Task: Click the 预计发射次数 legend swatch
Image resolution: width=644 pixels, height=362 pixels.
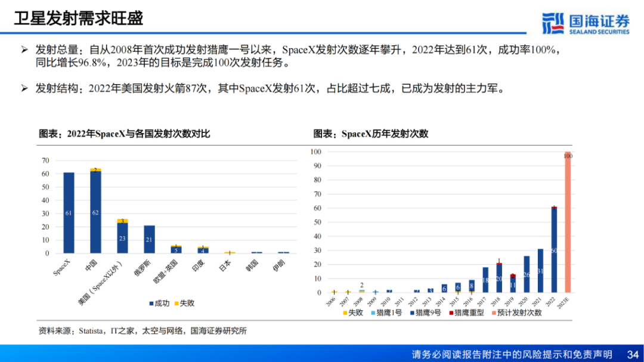Action: point(494,313)
